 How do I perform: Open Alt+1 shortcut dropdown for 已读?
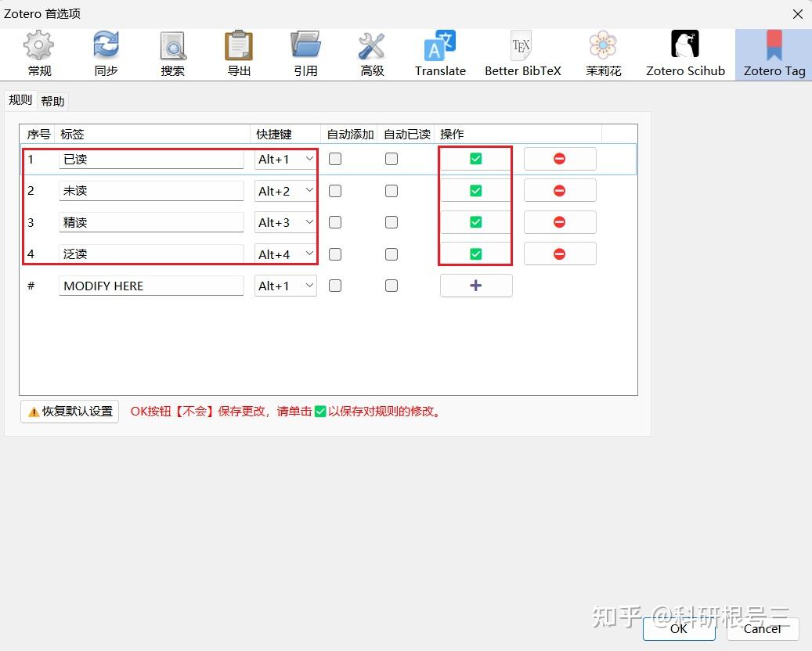pyautogui.click(x=285, y=159)
